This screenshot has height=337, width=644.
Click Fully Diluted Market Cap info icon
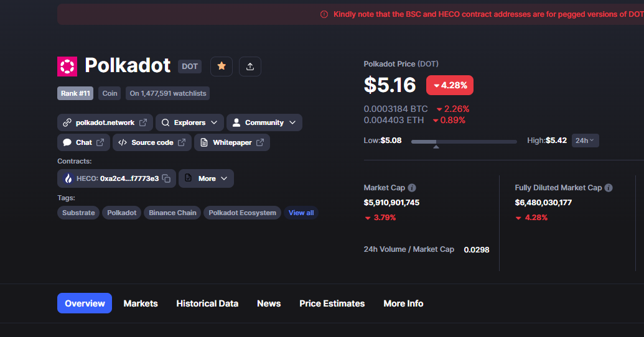pyautogui.click(x=609, y=188)
